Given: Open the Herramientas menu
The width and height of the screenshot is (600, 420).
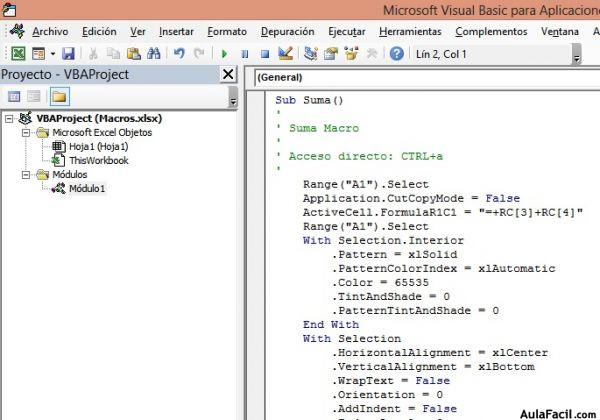Looking at the screenshot, I should point(410,32).
